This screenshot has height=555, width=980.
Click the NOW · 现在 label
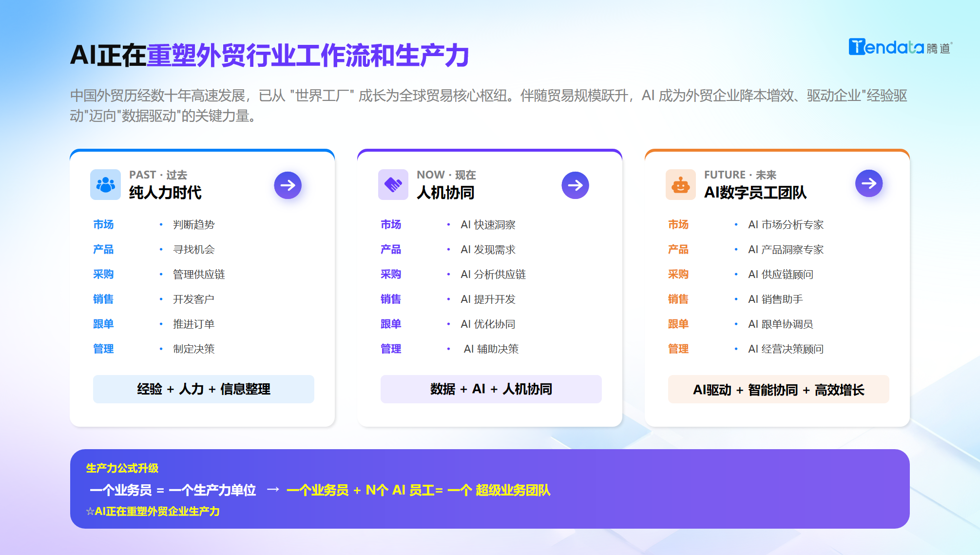(446, 175)
